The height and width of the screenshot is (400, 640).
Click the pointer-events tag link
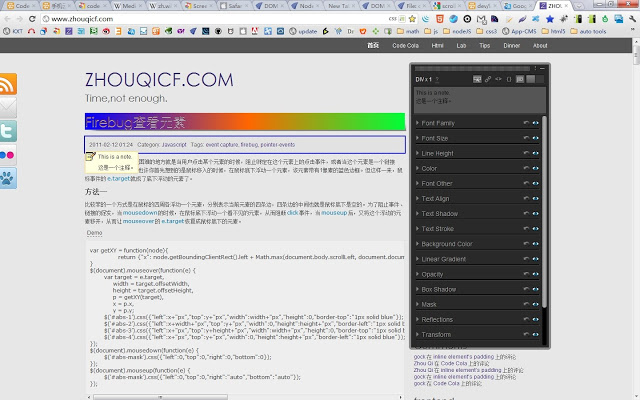(278, 144)
